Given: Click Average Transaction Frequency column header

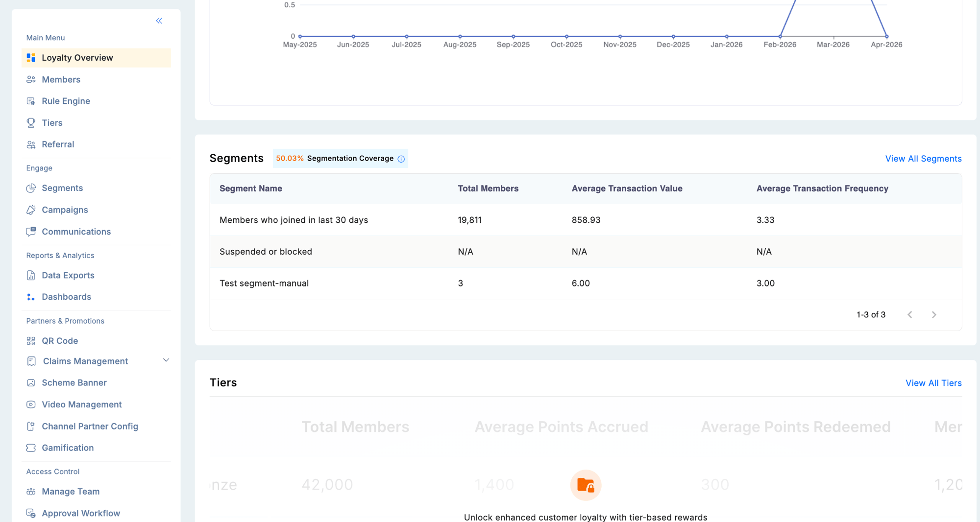Looking at the screenshot, I should (x=822, y=189).
